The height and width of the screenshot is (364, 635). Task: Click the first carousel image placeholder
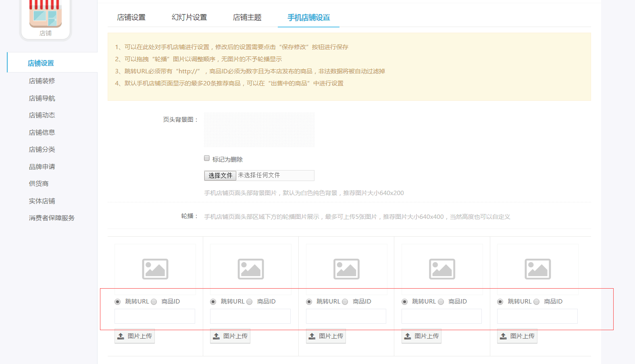(x=155, y=269)
